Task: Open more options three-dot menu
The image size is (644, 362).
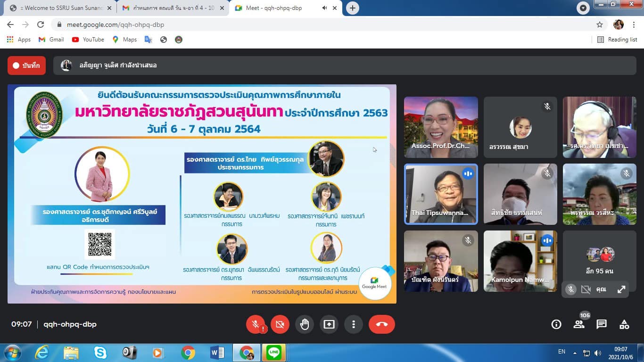Action: (353, 324)
